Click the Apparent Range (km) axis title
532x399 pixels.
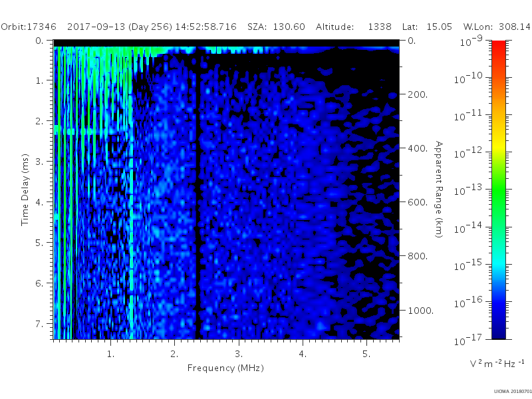click(439, 190)
